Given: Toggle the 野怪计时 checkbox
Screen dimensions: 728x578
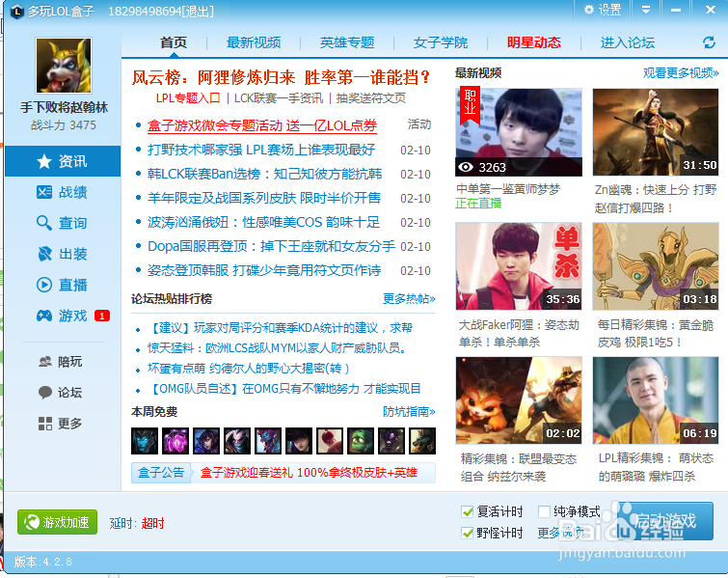Looking at the screenshot, I should pyautogui.click(x=467, y=533).
